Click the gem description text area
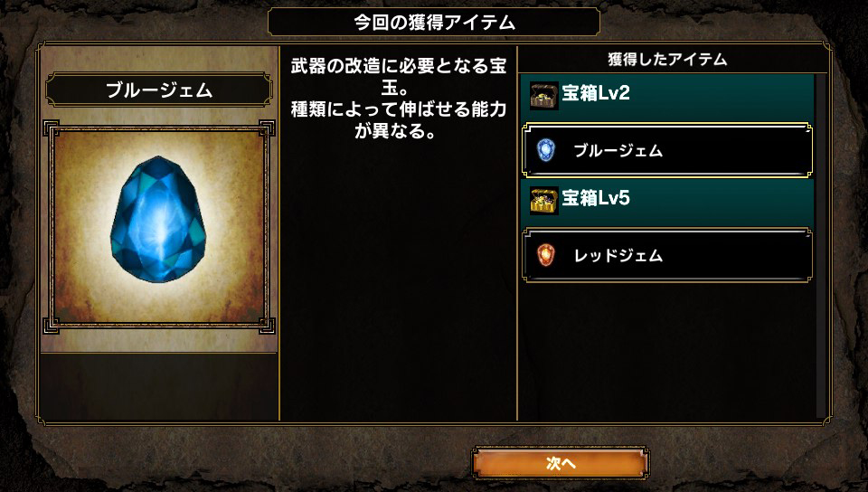 (398, 99)
